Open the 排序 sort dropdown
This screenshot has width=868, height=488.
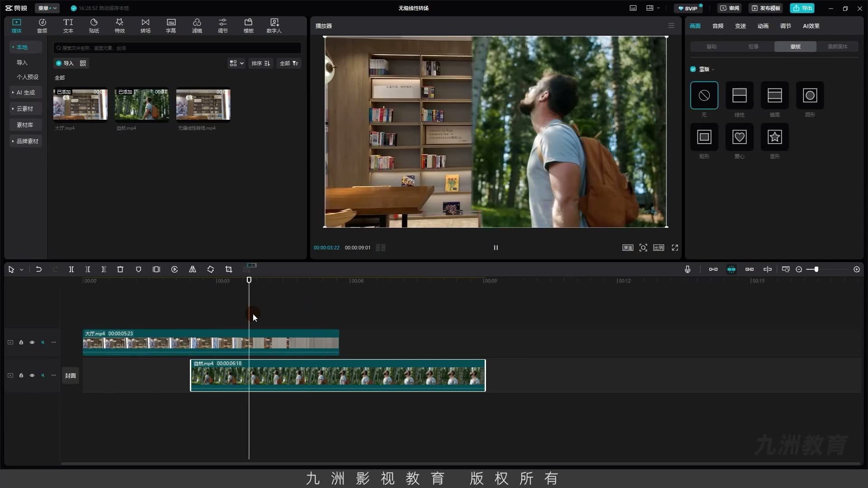(261, 63)
